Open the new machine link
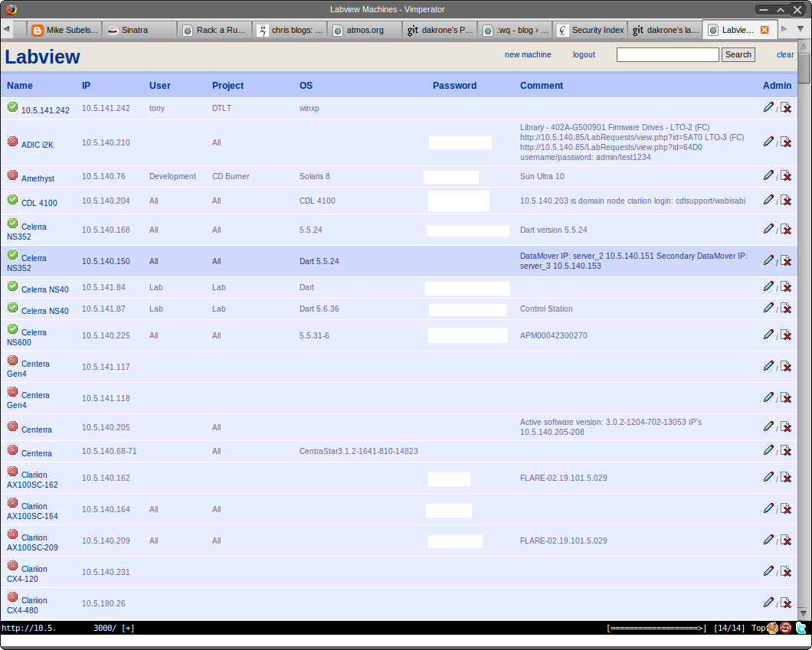This screenshot has width=812, height=650. [x=528, y=54]
